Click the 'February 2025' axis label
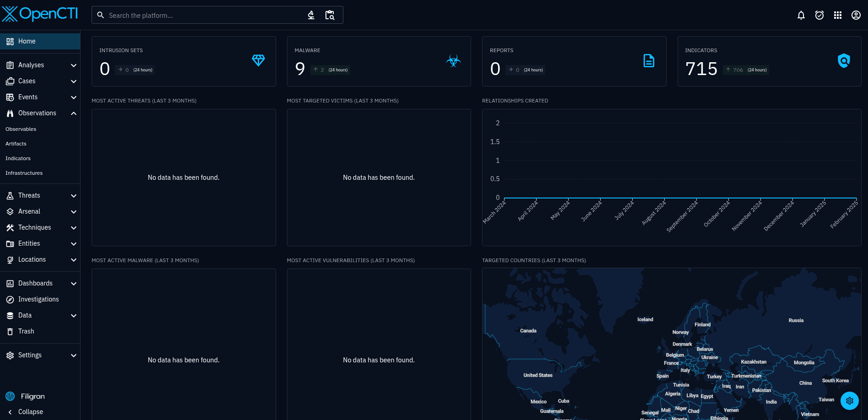The width and height of the screenshot is (868, 420). pyautogui.click(x=844, y=214)
